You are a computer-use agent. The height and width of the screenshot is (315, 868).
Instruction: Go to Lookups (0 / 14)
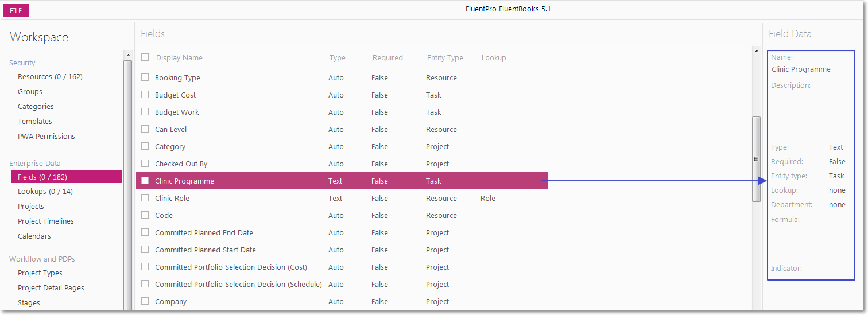coord(45,192)
